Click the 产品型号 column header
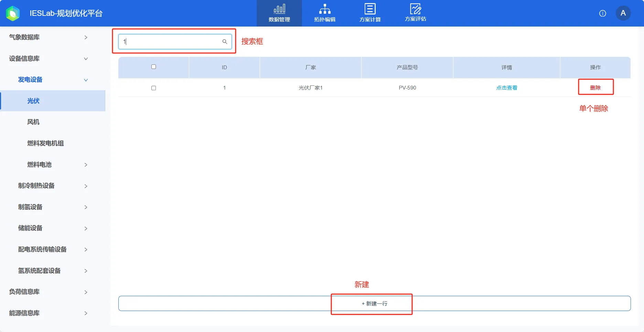Screen dimensions: 644x332 407,68
